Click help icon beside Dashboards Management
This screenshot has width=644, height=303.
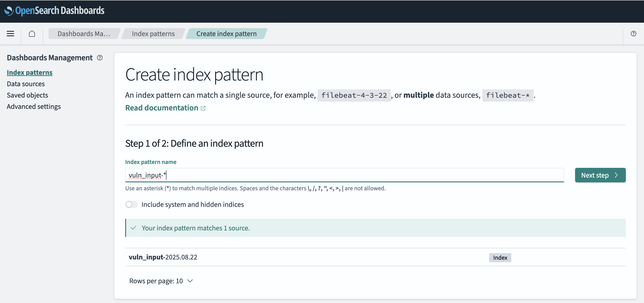tap(100, 58)
